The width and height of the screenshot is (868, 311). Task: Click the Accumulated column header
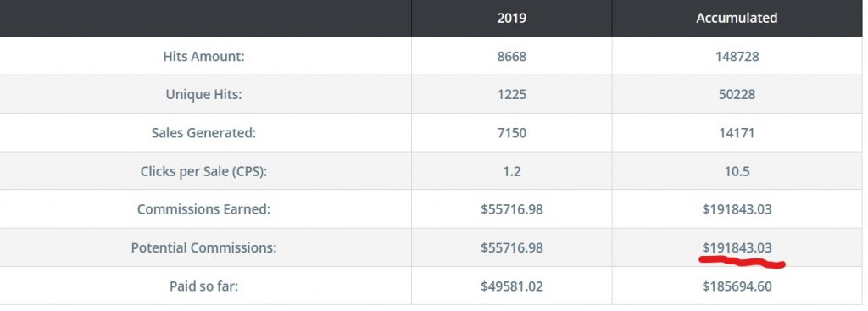coord(737,19)
